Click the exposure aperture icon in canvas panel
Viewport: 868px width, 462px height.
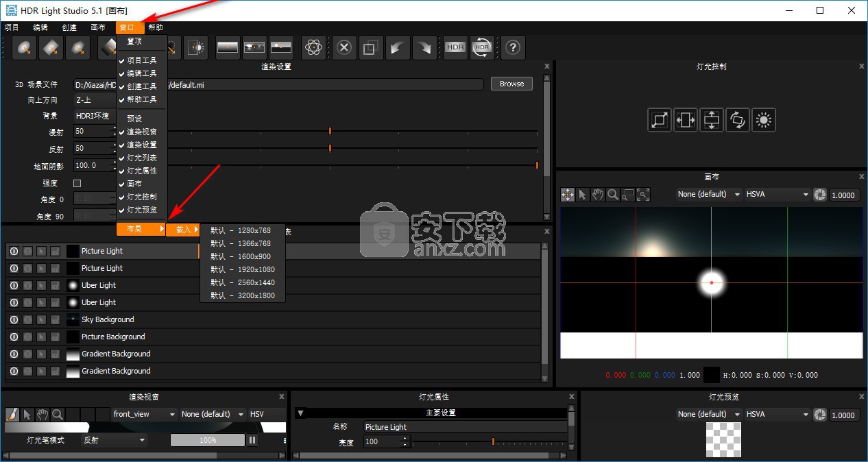820,195
